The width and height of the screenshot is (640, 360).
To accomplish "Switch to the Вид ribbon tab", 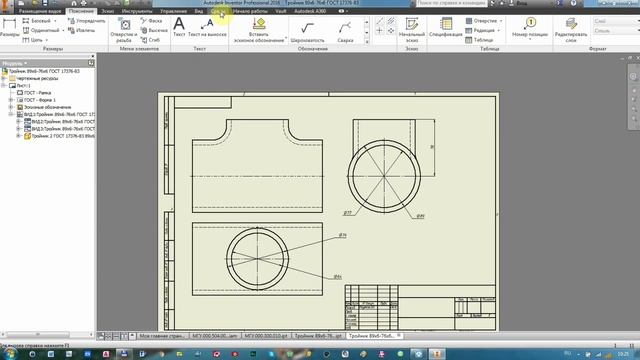I will [199, 11].
